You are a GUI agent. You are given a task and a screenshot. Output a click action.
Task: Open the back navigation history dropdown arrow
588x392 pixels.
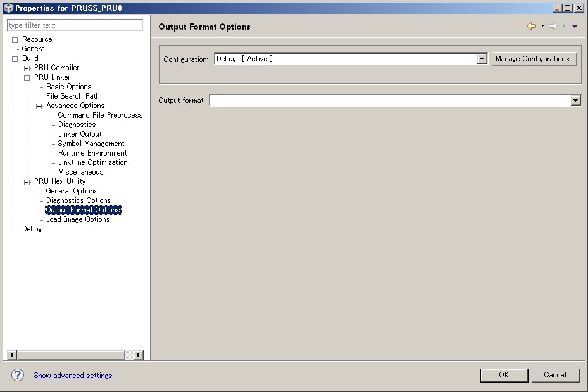tap(542, 26)
